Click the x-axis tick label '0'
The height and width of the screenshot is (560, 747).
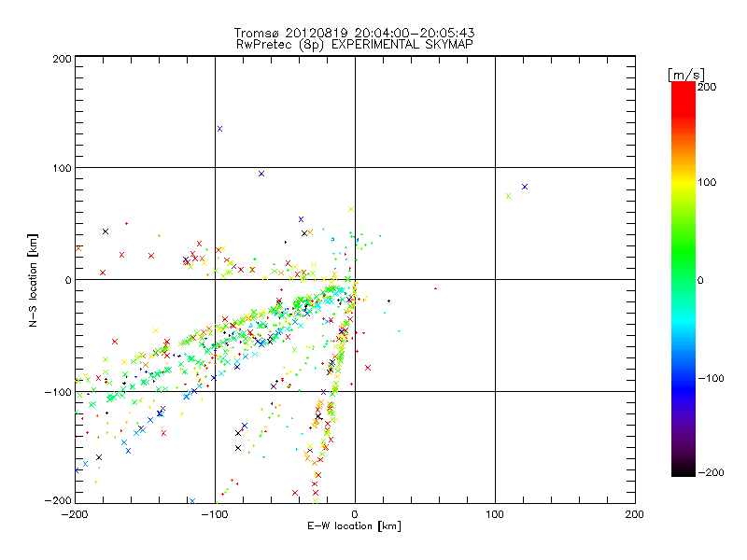pos(355,515)
